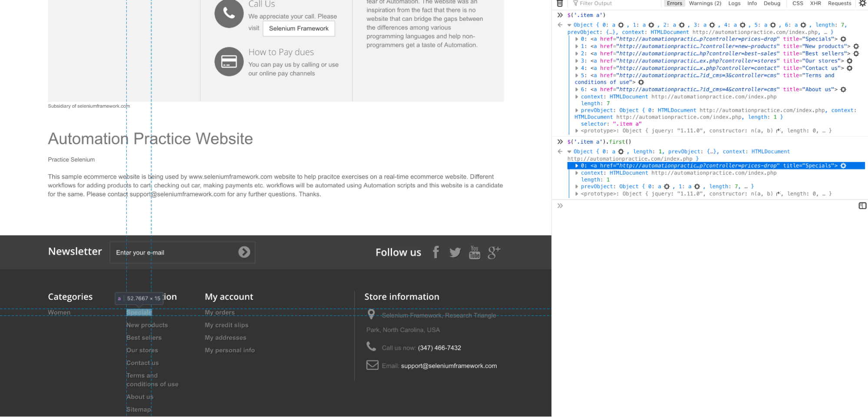The width and height of the screenshot is (868, 417).
Task: Open the Google Plus follow icon
Action: point(494,252)
